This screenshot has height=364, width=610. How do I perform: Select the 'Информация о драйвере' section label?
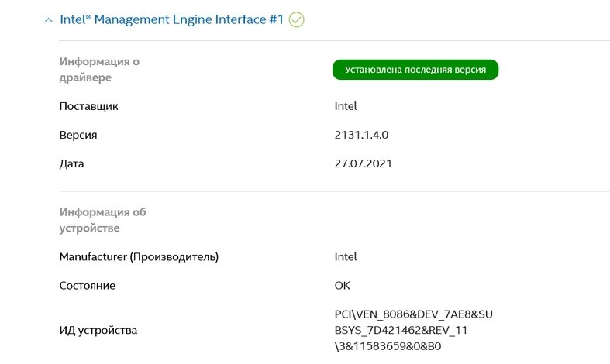click(x=99, y=69)
